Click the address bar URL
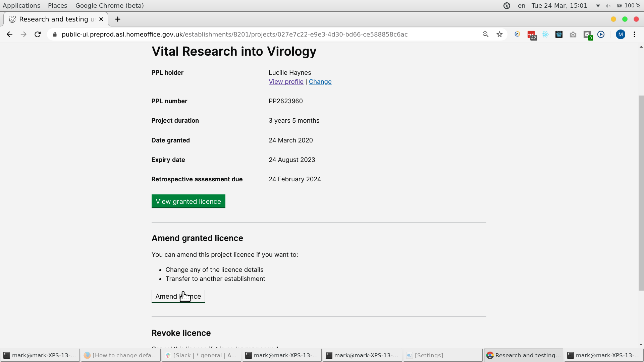Viewport: 644px width, 362px height. point(234,35)
